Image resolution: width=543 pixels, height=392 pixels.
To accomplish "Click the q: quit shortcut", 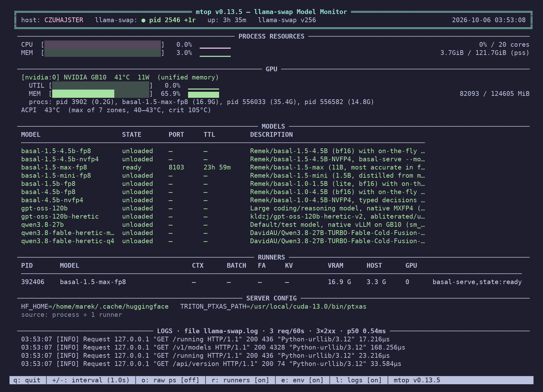I will click(x=27, y=380).
